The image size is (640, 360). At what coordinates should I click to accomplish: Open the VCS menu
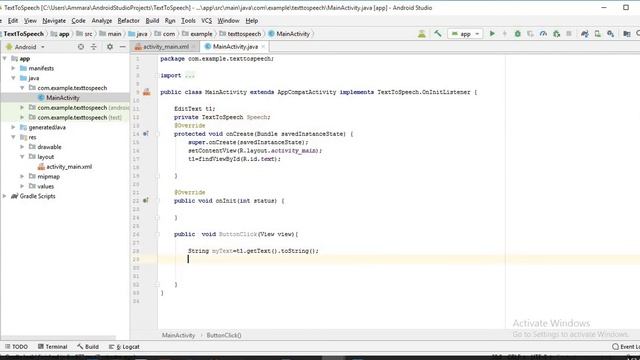207,21
